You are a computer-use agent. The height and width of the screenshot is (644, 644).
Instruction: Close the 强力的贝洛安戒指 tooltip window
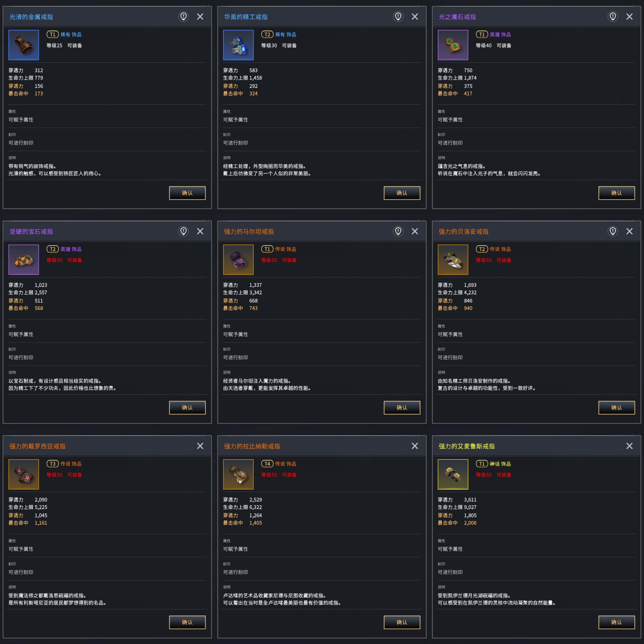pyautogui.click(x=629, y=231)
